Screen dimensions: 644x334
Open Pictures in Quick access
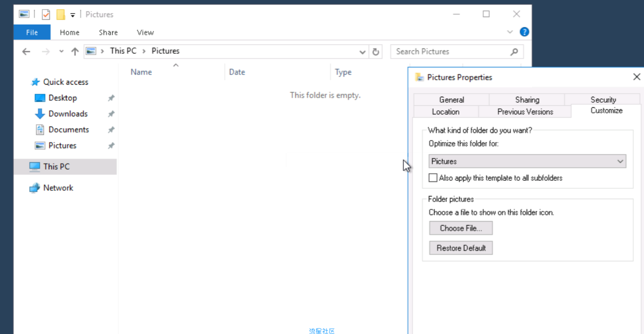tap(62, 146)
